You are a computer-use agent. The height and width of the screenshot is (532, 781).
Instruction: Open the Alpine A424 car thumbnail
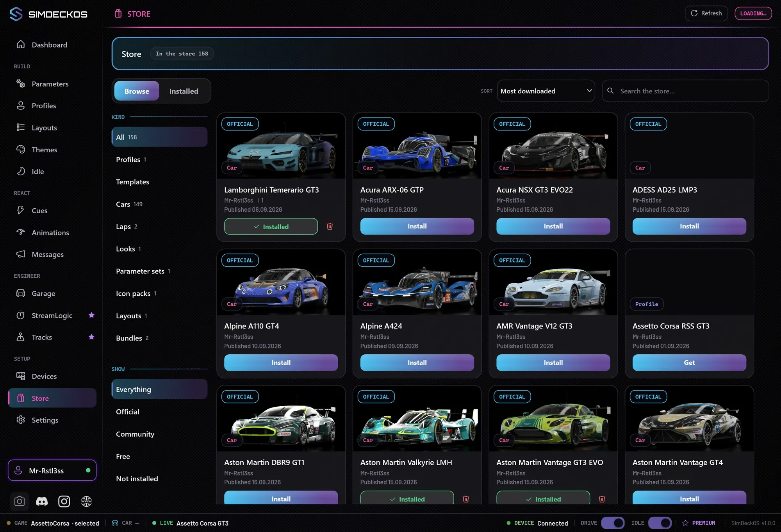pyautogui.click(x=417, y=282)
